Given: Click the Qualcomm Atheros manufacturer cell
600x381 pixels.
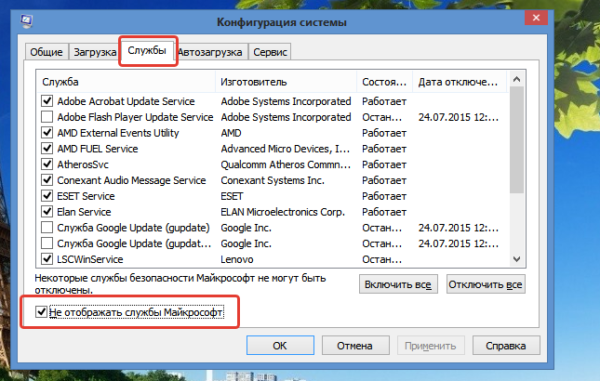Looking at the screenshot, I should [285, 164].
